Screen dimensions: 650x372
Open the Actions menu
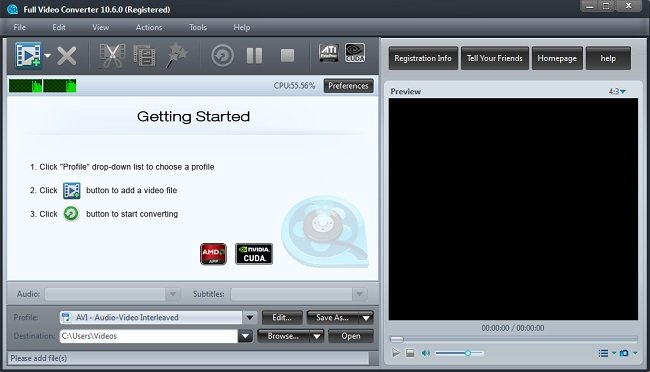[x=149, y=27]
